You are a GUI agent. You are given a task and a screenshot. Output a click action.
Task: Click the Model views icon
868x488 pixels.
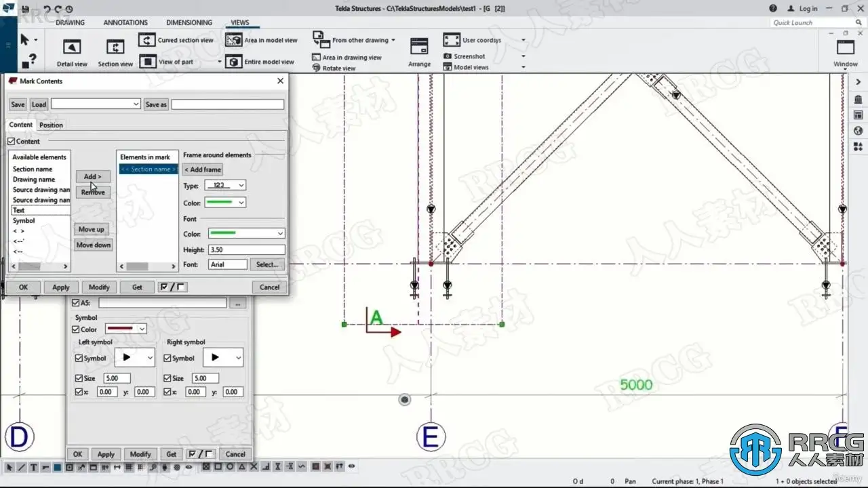point(448,67)
